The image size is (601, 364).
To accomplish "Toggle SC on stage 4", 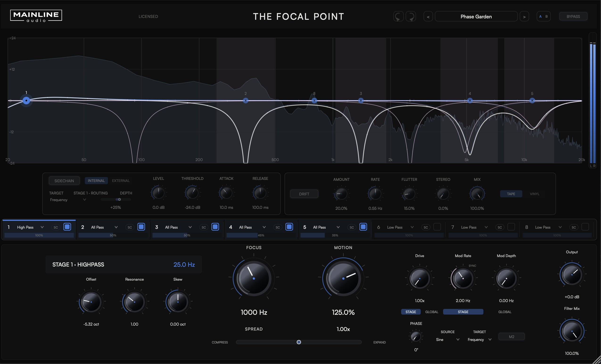I will coord(278,227).
